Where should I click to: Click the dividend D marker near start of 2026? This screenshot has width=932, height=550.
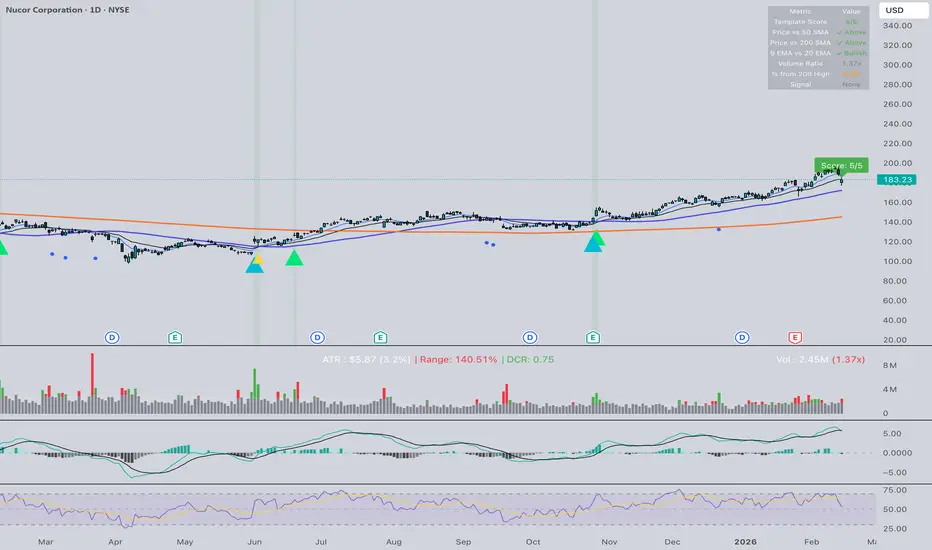click(742, 338)
